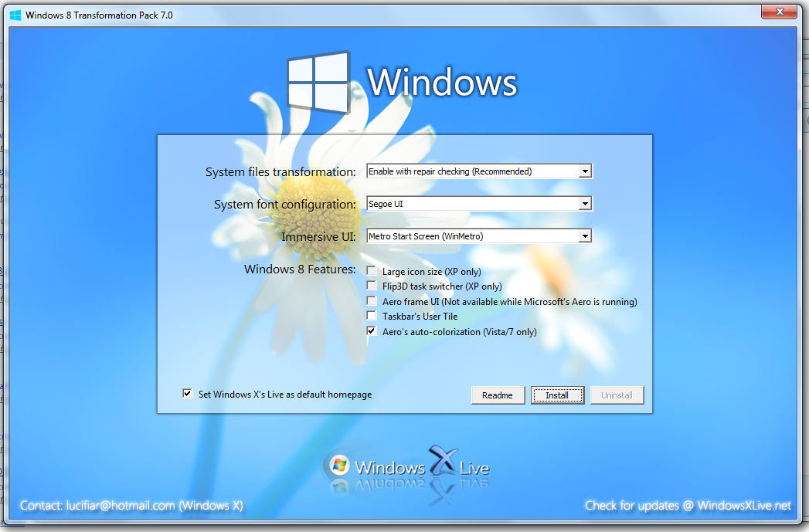Click the Windows 8 Features label
Image resolution: width=809 pixels, height=532 pixels.
[300, 269]
